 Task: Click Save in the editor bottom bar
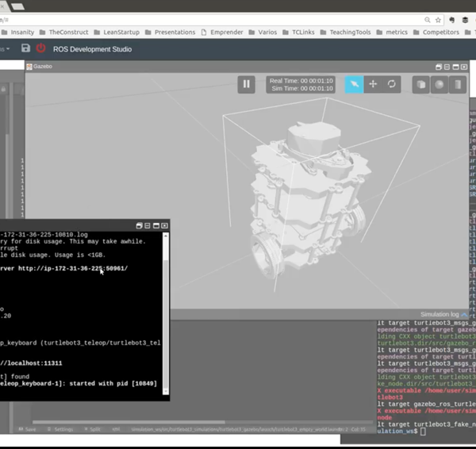point(27,429)
